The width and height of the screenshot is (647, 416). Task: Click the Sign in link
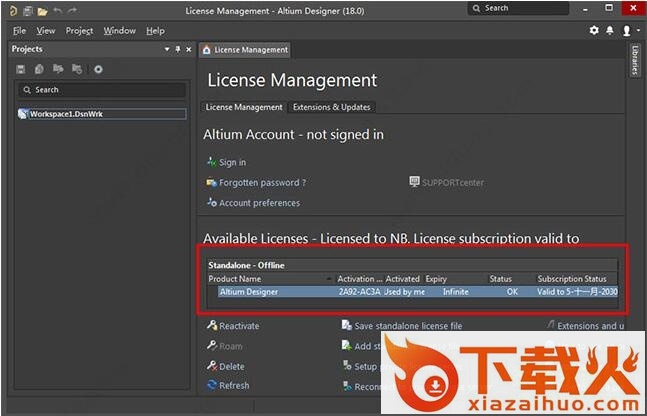click(232, 162)
